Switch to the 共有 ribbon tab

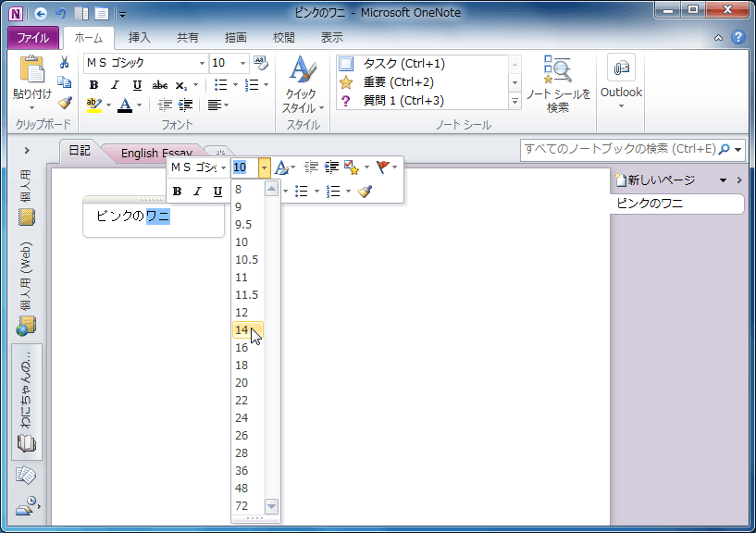(187, 38)
